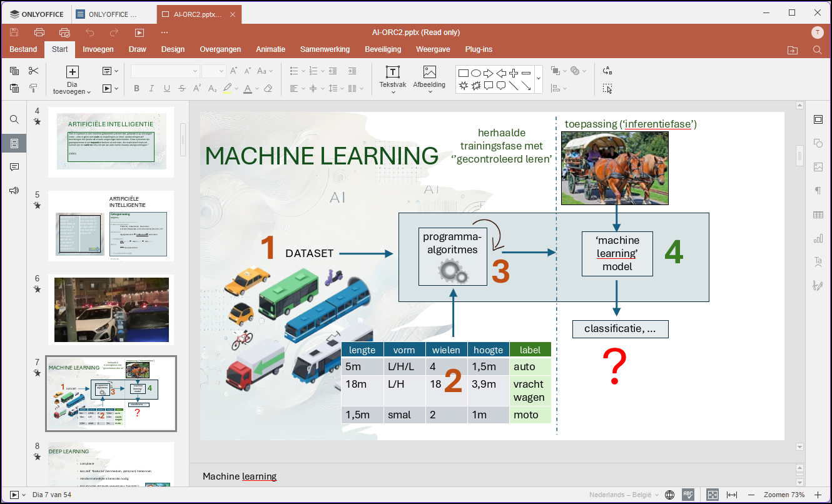
Task: Toggle spell checking in status bar
Action: click(688, 495)
